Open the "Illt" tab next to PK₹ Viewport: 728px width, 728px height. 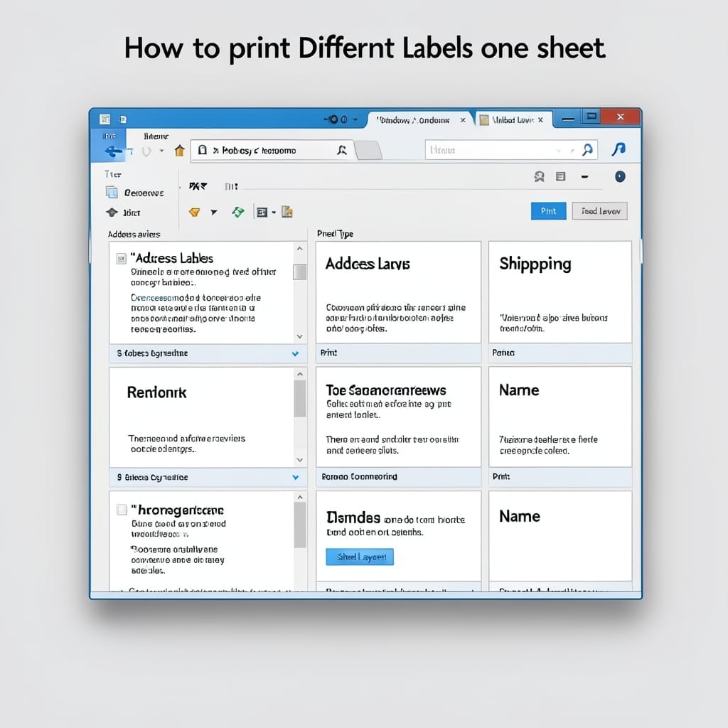[x=231, y=186]
